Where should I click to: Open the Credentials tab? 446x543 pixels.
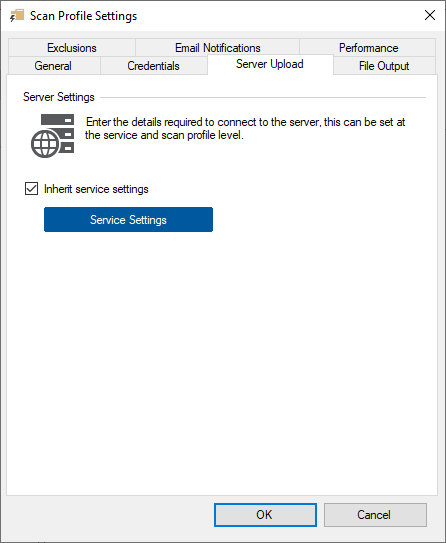pyautogui.click(x=153, y=65)
